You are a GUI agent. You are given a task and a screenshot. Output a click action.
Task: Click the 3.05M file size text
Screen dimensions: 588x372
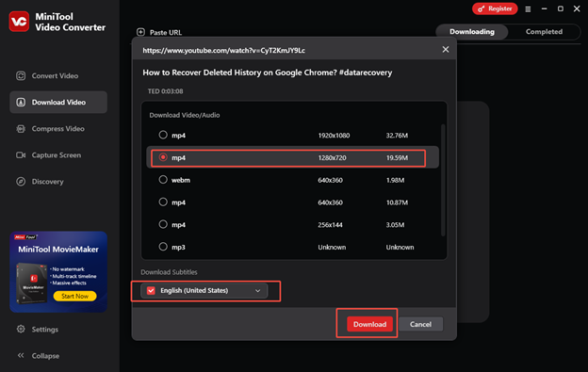395,225
